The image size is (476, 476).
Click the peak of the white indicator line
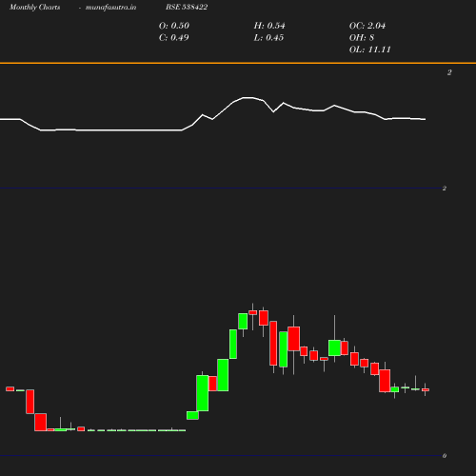pyautogui.click(x=248, y=98)
